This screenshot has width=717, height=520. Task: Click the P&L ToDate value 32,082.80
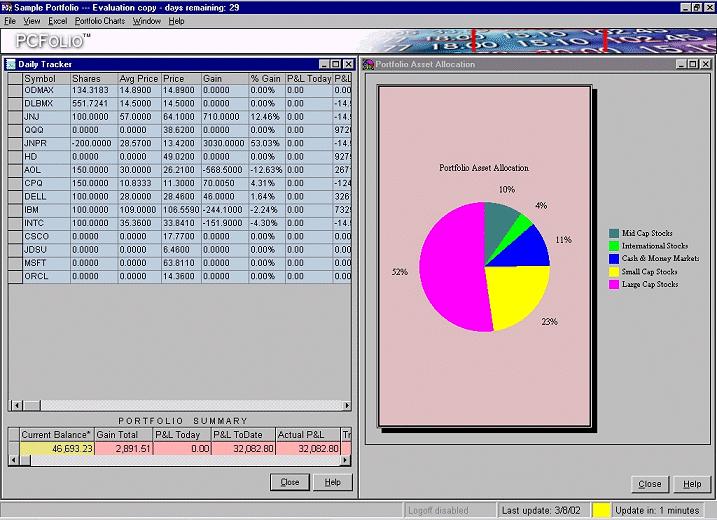pos(243,449)
